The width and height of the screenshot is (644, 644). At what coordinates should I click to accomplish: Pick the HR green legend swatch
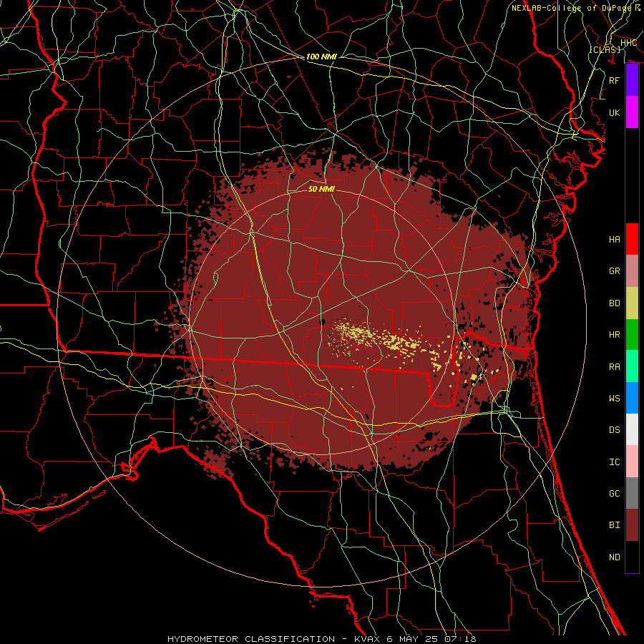click(x=632, y=334)
